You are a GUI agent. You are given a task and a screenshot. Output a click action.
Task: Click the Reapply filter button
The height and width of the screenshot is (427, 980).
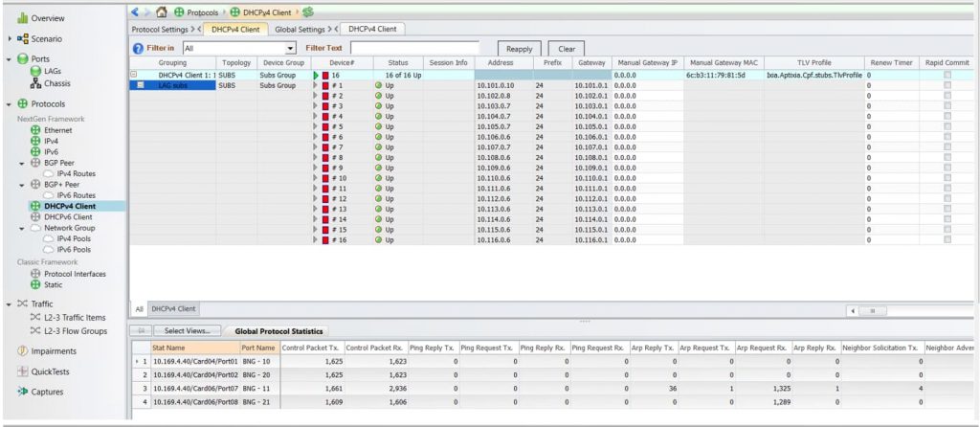pyautogui.click(x=520, y=49)
